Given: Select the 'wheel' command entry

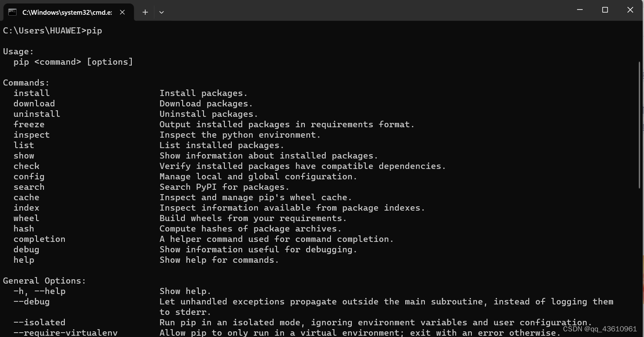Looking at the screenshot, I should tap(26, 218).
